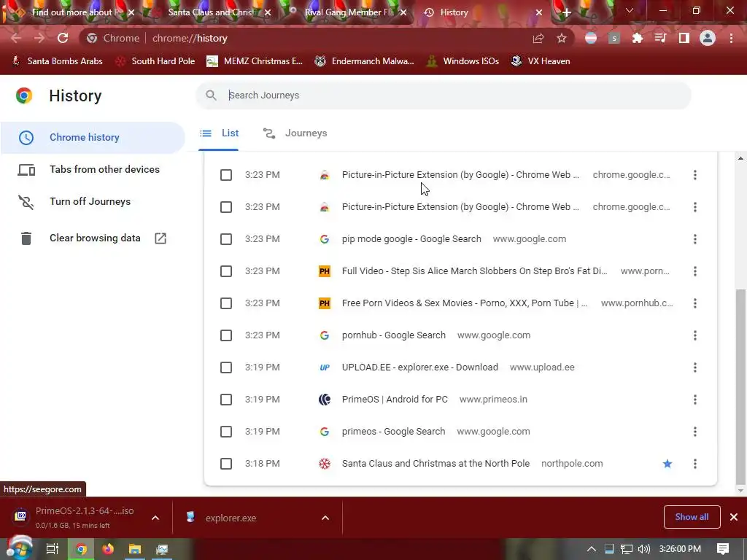Open more actions for pip mode google entry
The width and height of the screenshot is (747, 560).
(x=695, y=239)
